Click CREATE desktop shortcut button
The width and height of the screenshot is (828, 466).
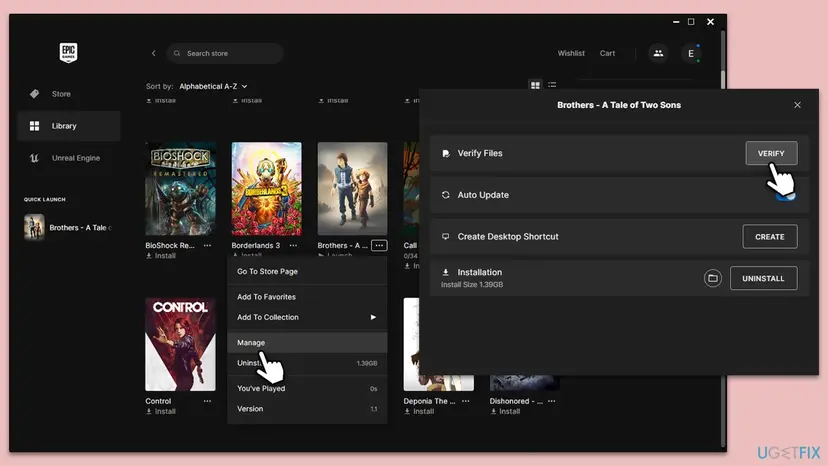coord(770,237)
